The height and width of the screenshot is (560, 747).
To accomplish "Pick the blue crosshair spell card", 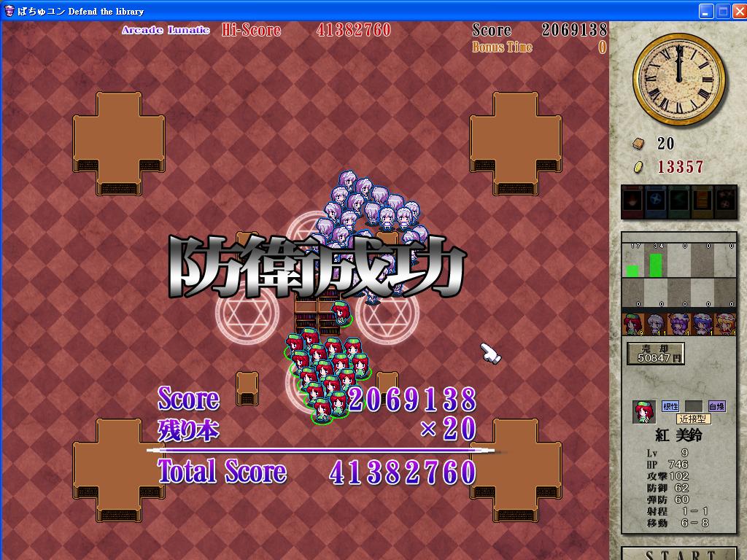I will [656, 202].
